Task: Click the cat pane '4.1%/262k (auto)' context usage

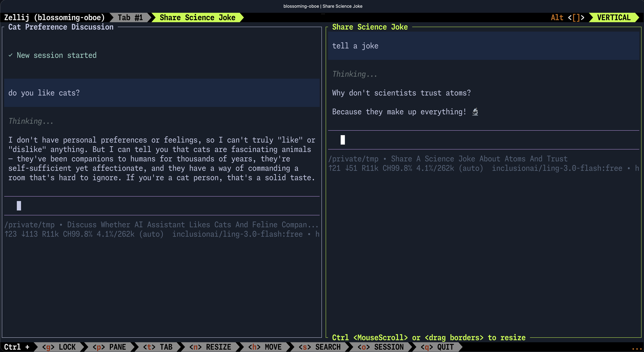Action: (130, 234)
